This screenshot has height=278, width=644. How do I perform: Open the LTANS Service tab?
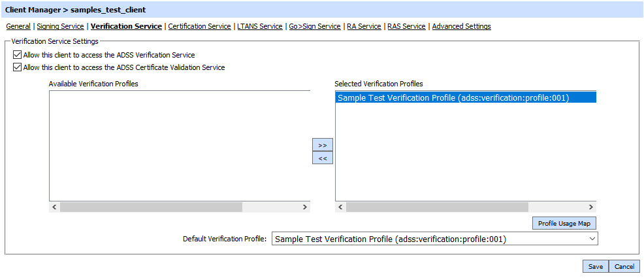click(260, 26)
